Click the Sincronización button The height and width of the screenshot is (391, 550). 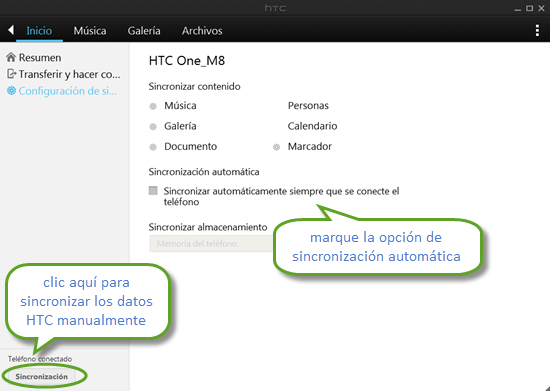[41, 377]
